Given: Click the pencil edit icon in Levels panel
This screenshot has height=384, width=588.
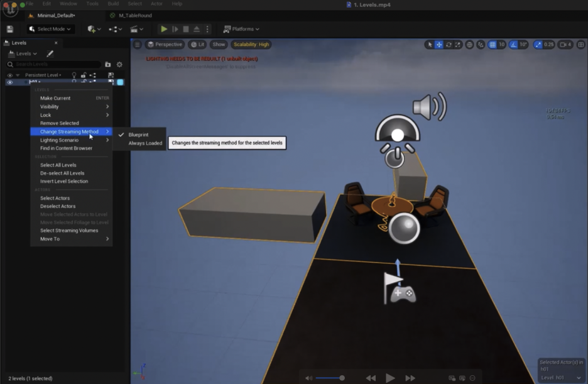Looking at the screenshot, I should 50,53.
